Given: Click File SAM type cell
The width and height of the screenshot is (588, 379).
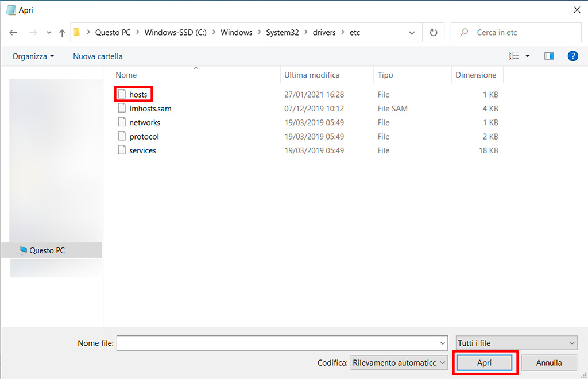Looking at the screenshot, I should pyautogui.click(x=393, y=109).
